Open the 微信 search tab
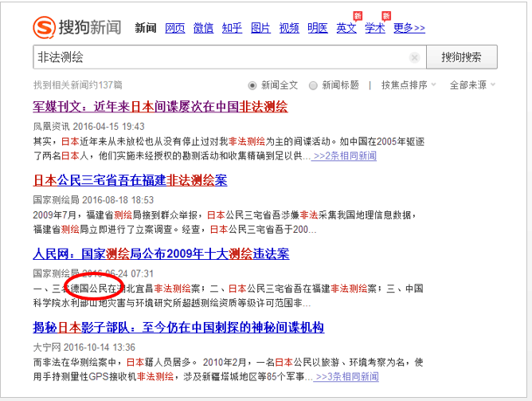Viewport: 532px width, 401px height. coord(204,28)
